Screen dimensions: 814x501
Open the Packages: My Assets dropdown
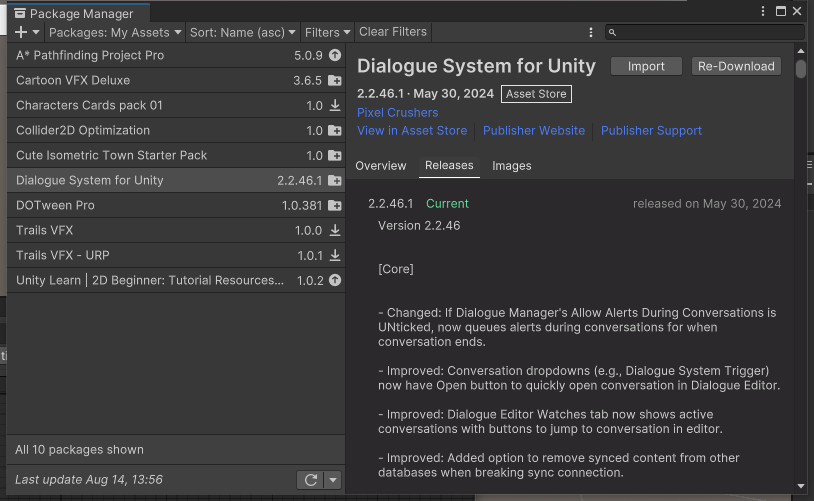[x=115, y=32]
